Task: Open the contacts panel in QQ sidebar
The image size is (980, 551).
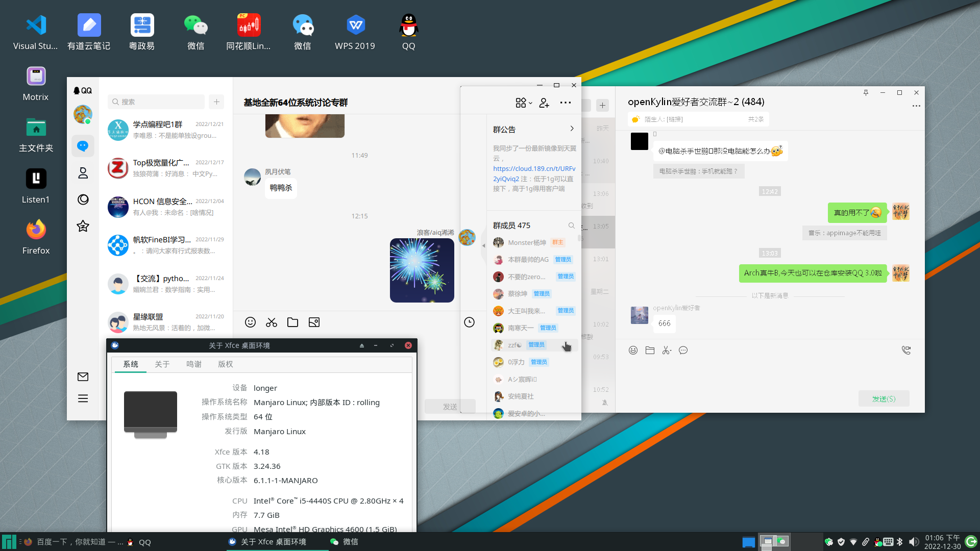Action: [x=83, y=173]
